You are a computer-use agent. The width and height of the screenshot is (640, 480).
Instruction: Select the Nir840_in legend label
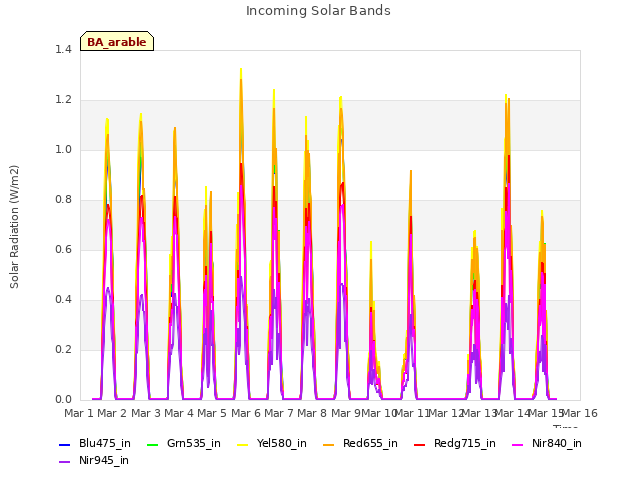pyautogui.click(x=557, y=443)
